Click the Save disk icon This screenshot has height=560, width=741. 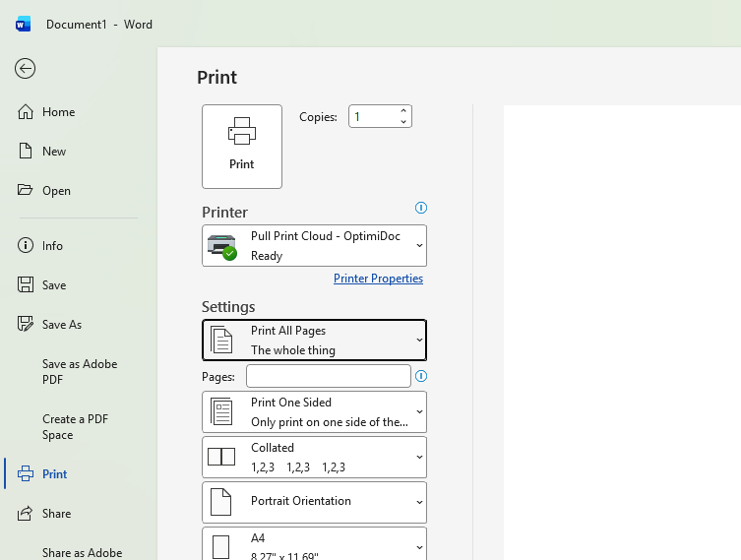27,285
